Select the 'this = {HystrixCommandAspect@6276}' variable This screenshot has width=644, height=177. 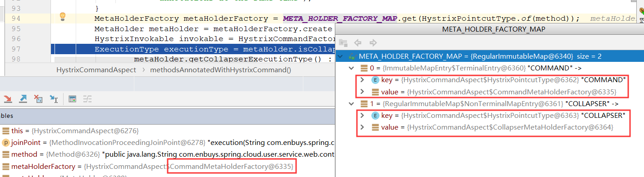[x=167, y=130]
